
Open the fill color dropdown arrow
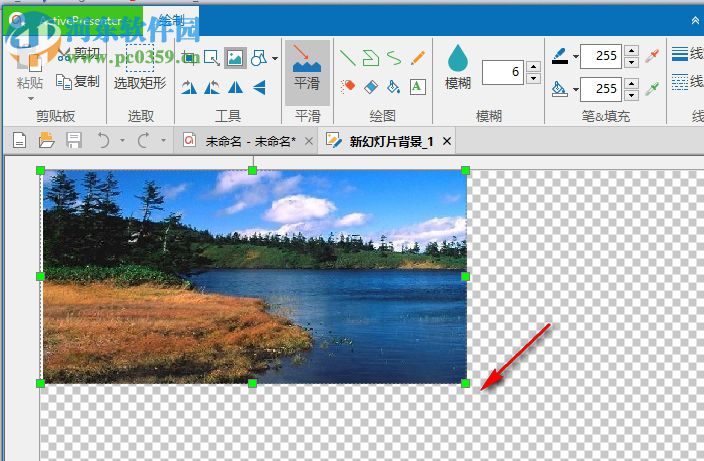[576, 89]
